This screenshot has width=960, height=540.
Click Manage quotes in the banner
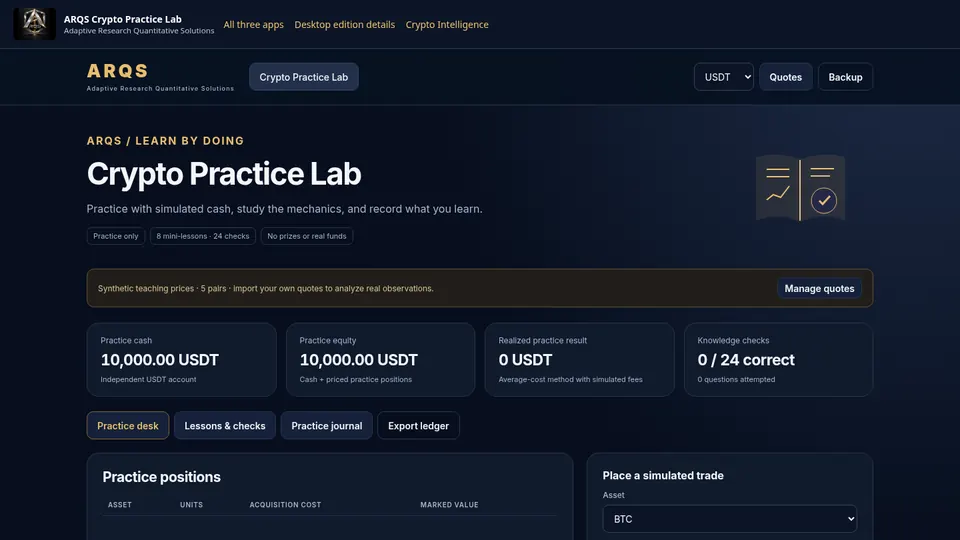[819, 288]
